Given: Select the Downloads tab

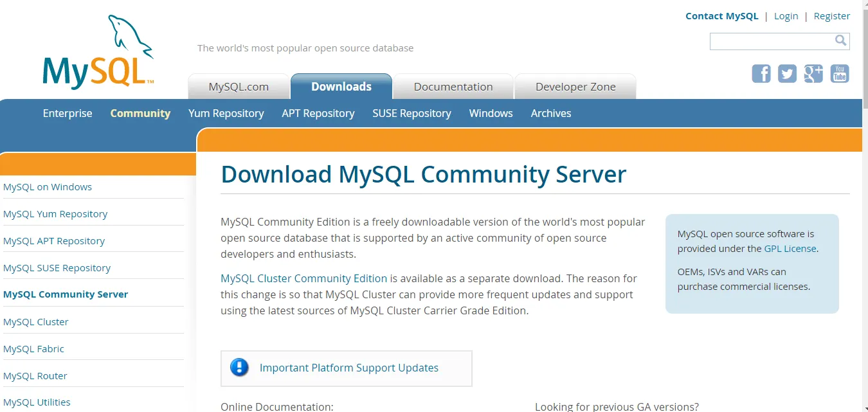Looking at the screenshot, I should pyautogui.click(x=341, y=87).
